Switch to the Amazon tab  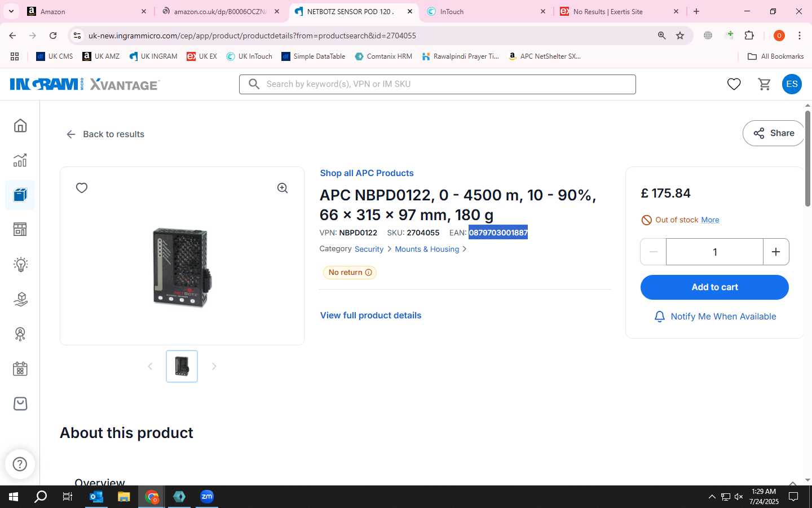pos(87,11)
